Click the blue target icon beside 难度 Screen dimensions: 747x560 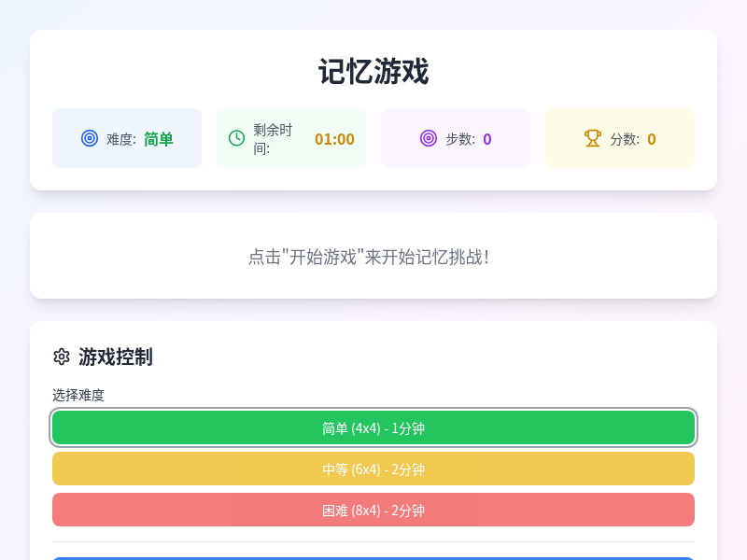coord(90,138)
